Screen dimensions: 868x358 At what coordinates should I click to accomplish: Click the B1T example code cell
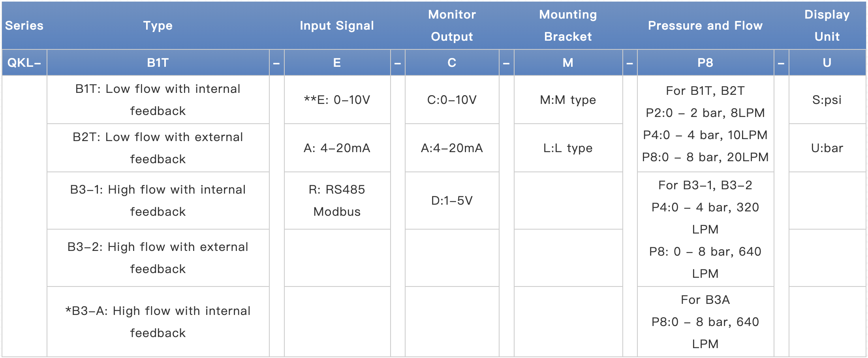(x=158, y=62)
